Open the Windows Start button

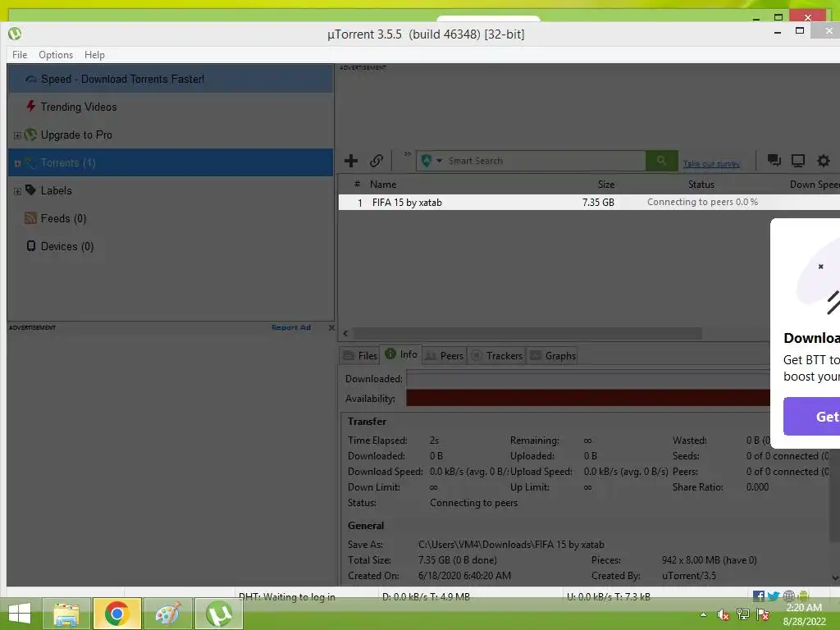point(20,614)
